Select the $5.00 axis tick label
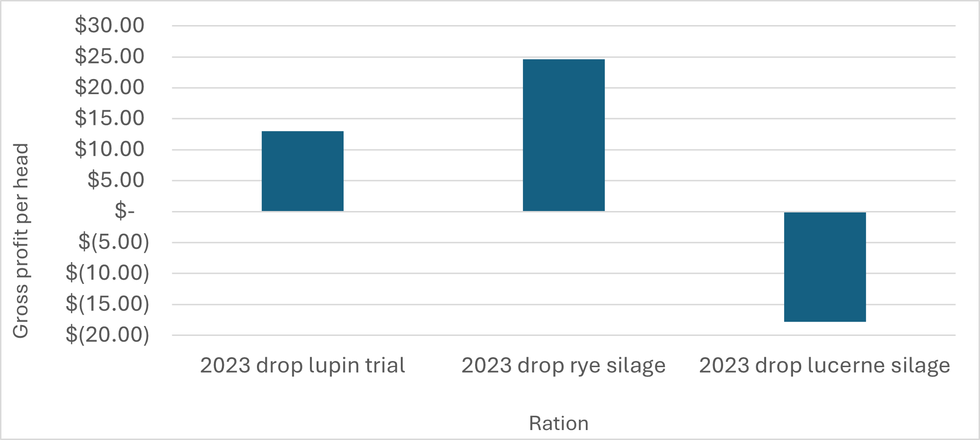The image size is (980, 440). (x=115, y=180)
